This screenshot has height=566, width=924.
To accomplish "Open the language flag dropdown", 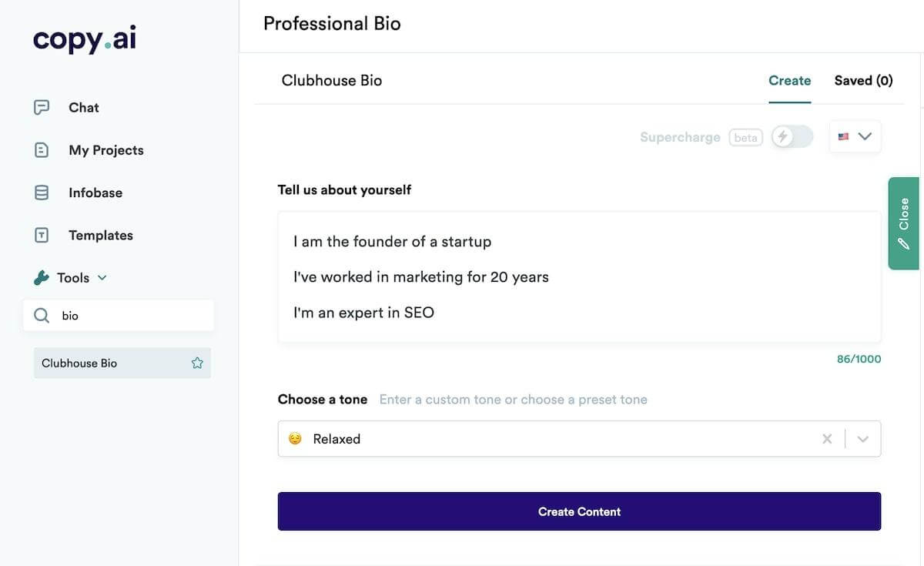I will (x=855, y=136).
